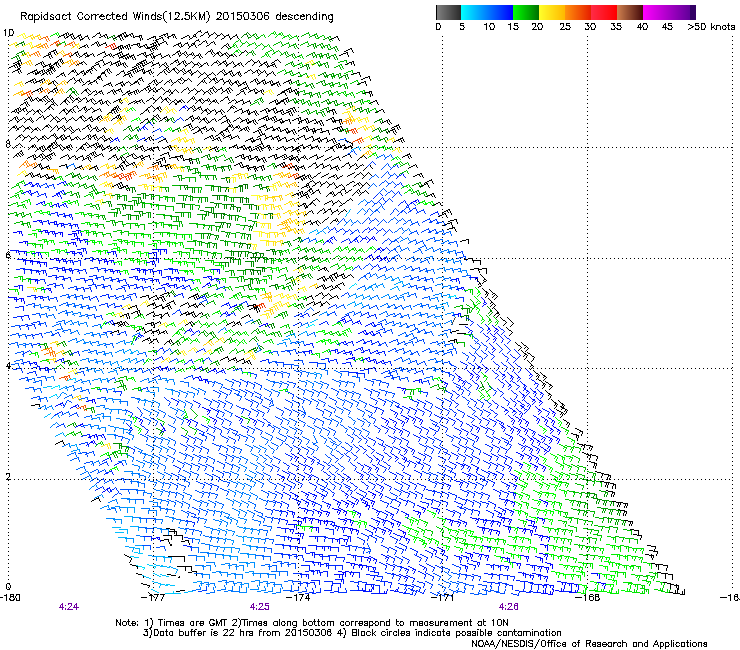This screenshot has height=650, width=740.
Task: Click the latitude '8' axis label
Action: (x=8, y=144)
